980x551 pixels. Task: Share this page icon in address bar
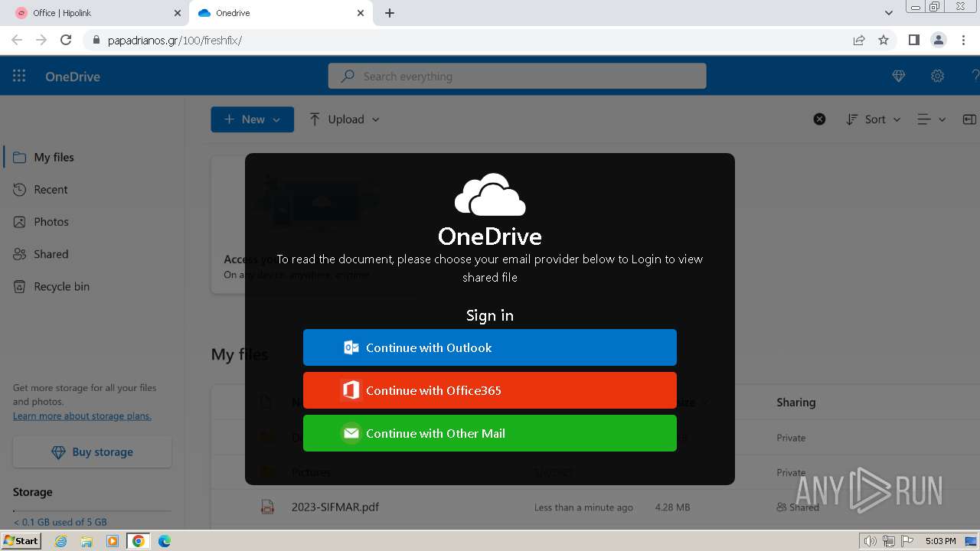coord(859,40)
